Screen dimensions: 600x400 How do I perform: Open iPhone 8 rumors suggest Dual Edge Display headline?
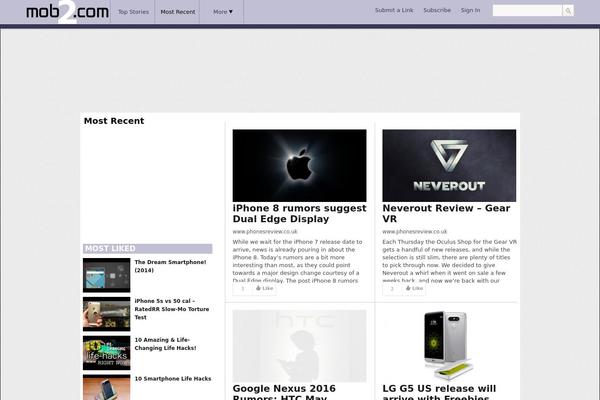click(x=299, y=214)
